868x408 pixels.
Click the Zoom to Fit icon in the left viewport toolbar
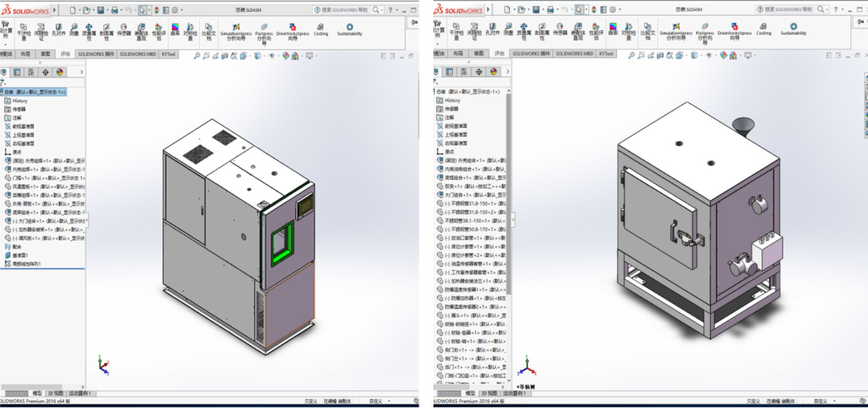coord(197,56)
